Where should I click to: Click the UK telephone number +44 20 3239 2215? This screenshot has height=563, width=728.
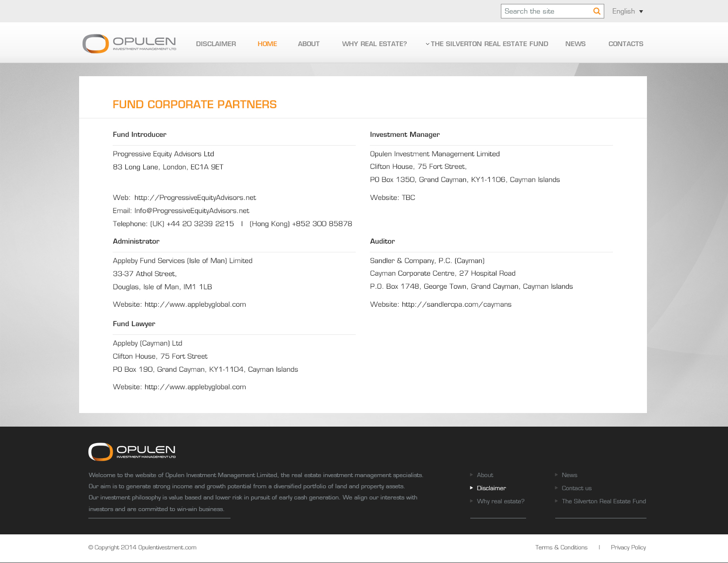pyautogui.click(x=200, y=224)
